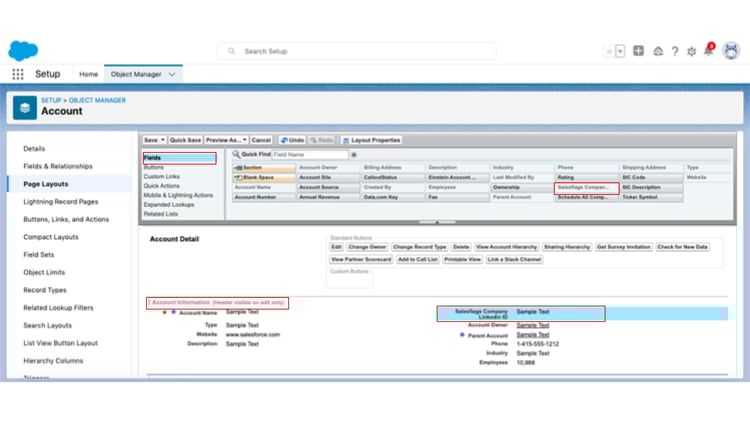Open the Details sidebar item

click(x=34, y=149)
